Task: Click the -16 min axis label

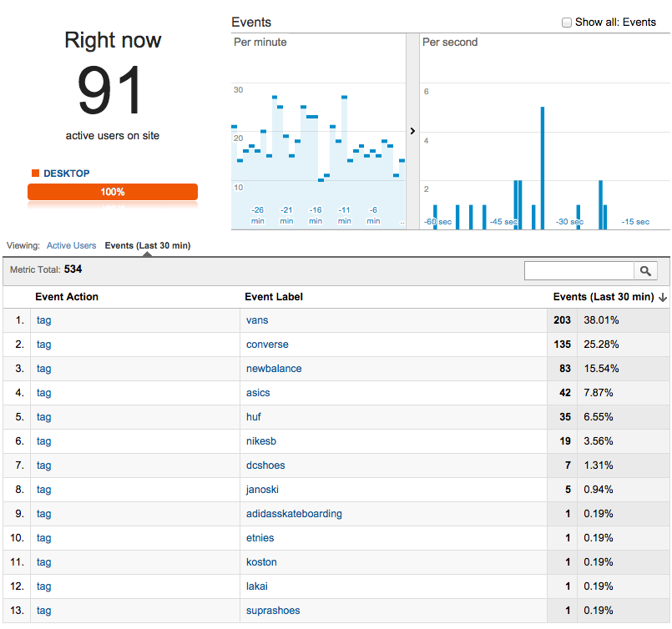Action: tap(316, 215)
